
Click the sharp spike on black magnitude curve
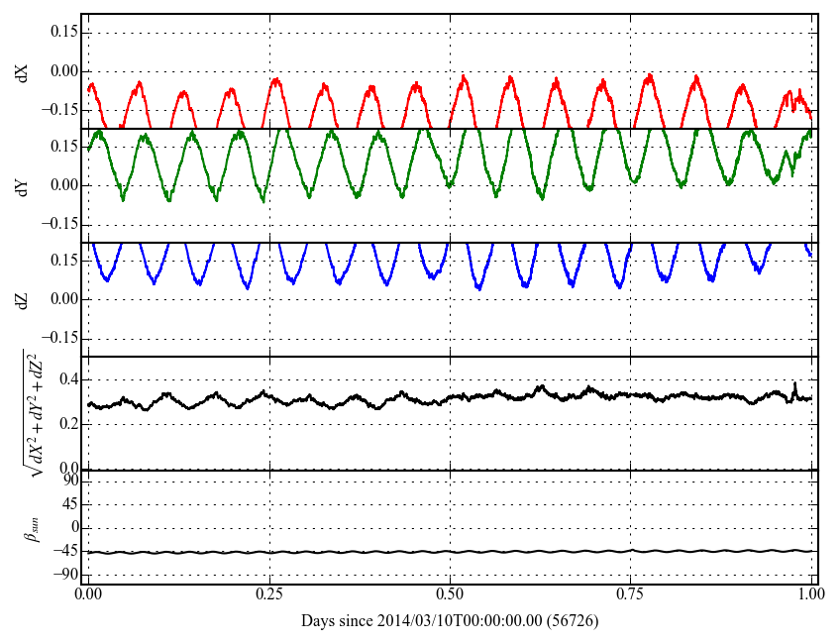click(x=794, y=383)
